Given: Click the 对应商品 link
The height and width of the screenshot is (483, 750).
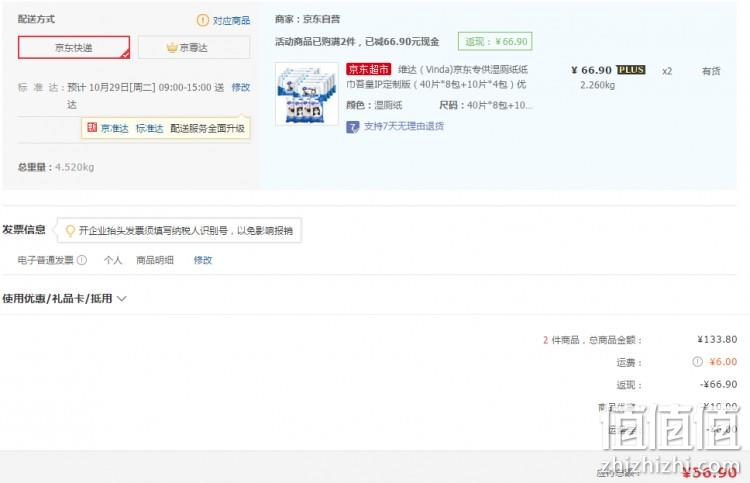Looking at the screenshot, I should pos(232,21).
